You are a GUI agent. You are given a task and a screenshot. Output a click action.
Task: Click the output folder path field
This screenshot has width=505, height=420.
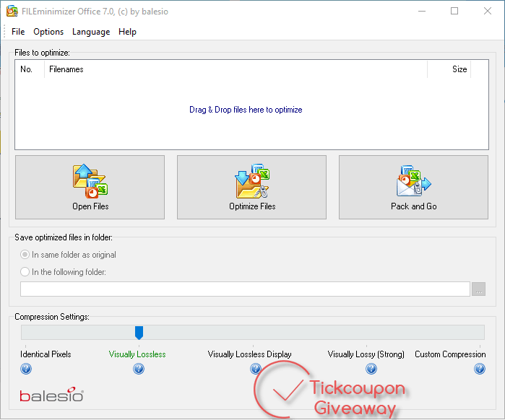pos(245,289)
